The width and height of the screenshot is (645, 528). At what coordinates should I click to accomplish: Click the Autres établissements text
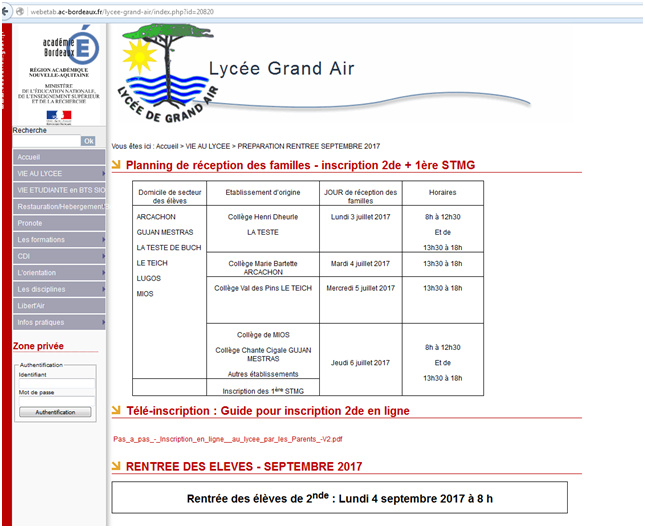tap(263, 374)
